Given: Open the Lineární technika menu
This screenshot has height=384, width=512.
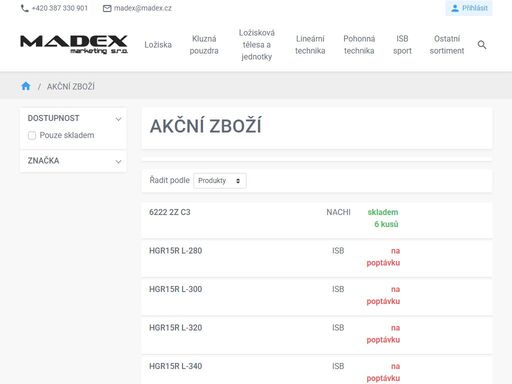Looking at the screenshot, I should click(310, 45).
